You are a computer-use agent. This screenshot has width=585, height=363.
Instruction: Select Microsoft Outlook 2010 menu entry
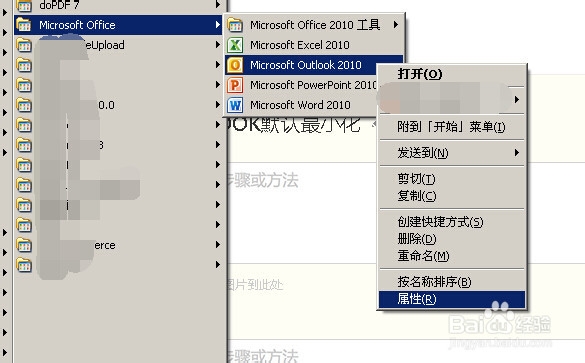point(301,65)
